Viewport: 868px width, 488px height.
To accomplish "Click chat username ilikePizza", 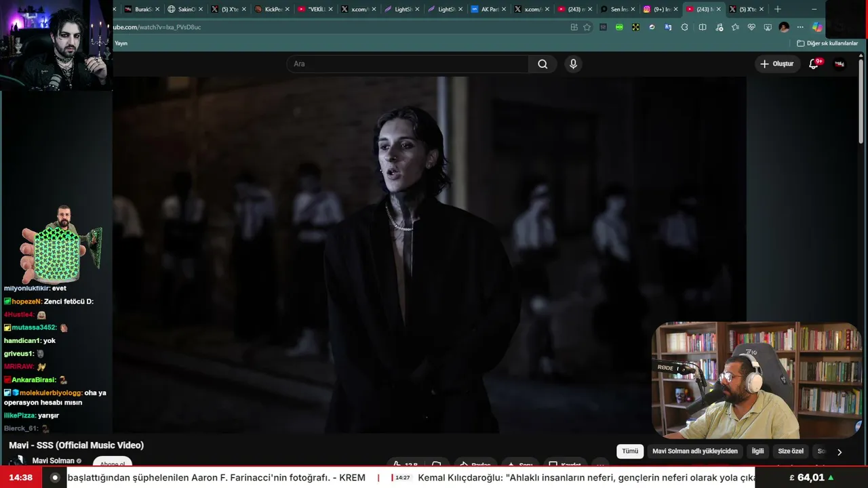I will coord(20,415).
